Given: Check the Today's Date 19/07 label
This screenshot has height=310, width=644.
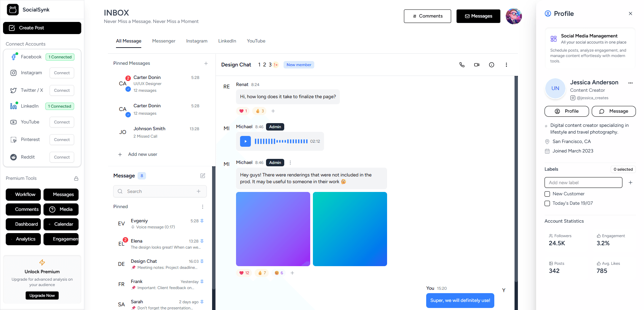Looking at the screenshot, I should (x=547, y=203).
